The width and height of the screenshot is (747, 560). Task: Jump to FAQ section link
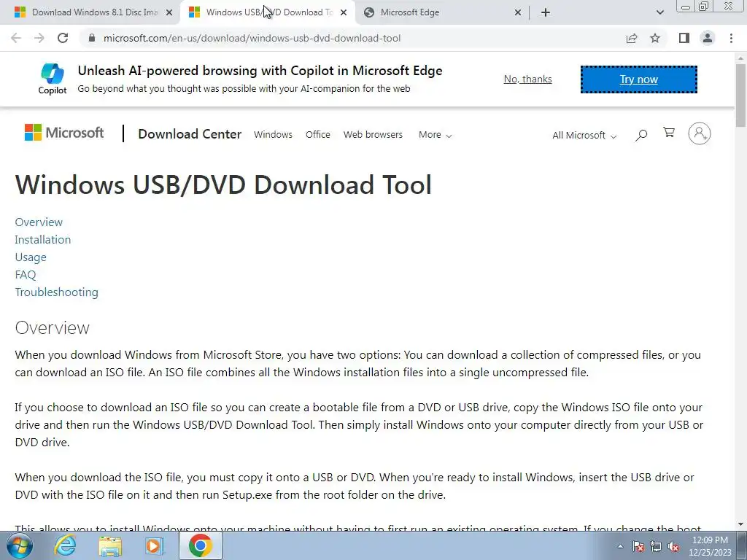pos(26,275)
